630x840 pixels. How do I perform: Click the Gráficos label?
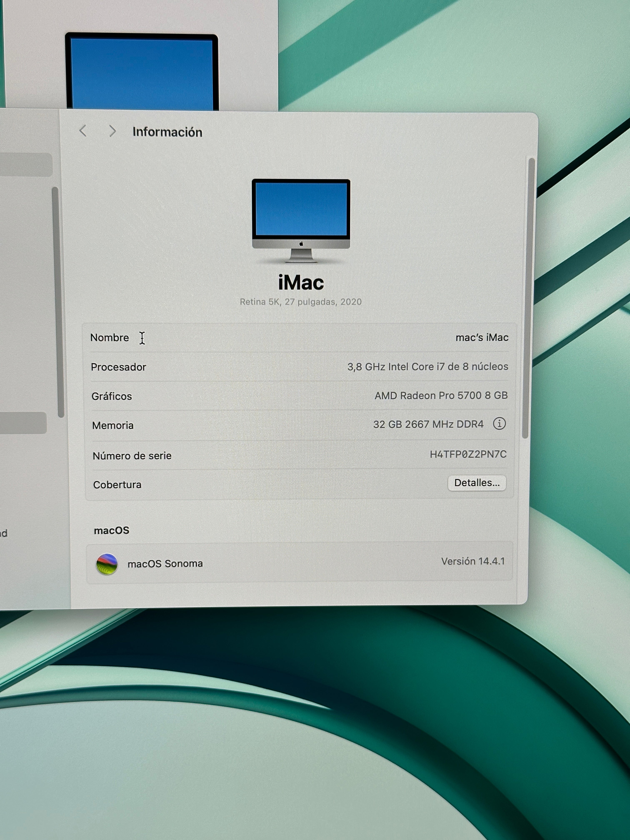[x=112, y=396]
